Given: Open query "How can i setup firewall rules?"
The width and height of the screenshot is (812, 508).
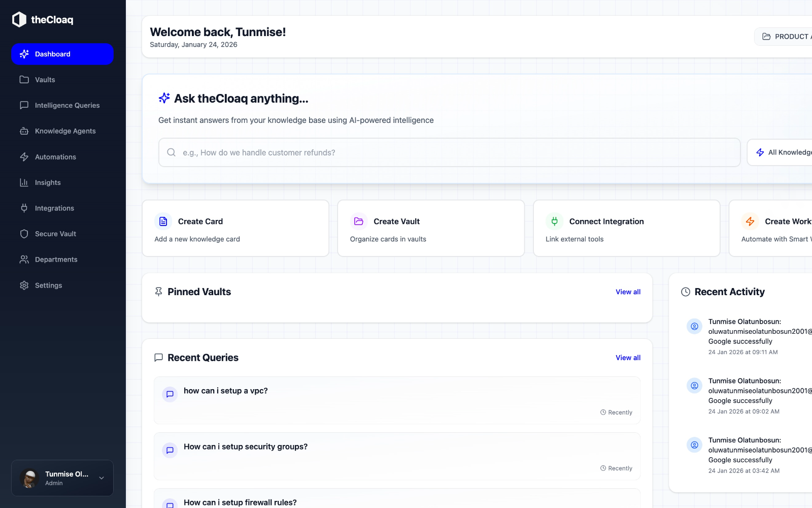Looking at the screenshot, I should [397, 498].
